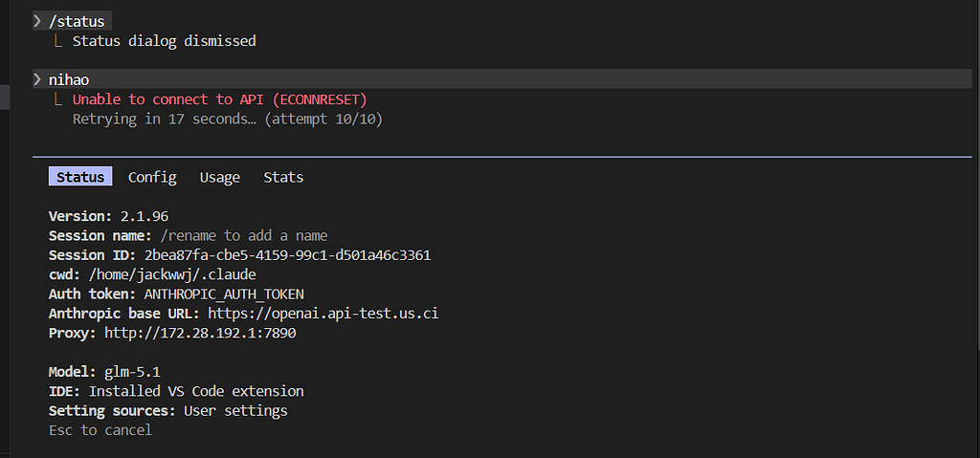Click the 'Retrying in 17 seconds' line
Image resolution: width=980 pixels, height=458 pixels.
pos(228,119)
